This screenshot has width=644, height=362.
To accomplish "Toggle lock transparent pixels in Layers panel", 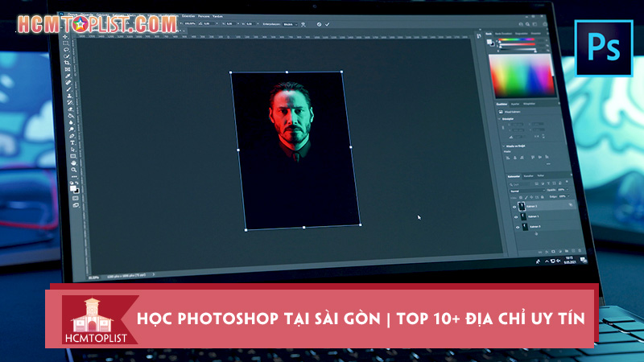I will point(521,198).
